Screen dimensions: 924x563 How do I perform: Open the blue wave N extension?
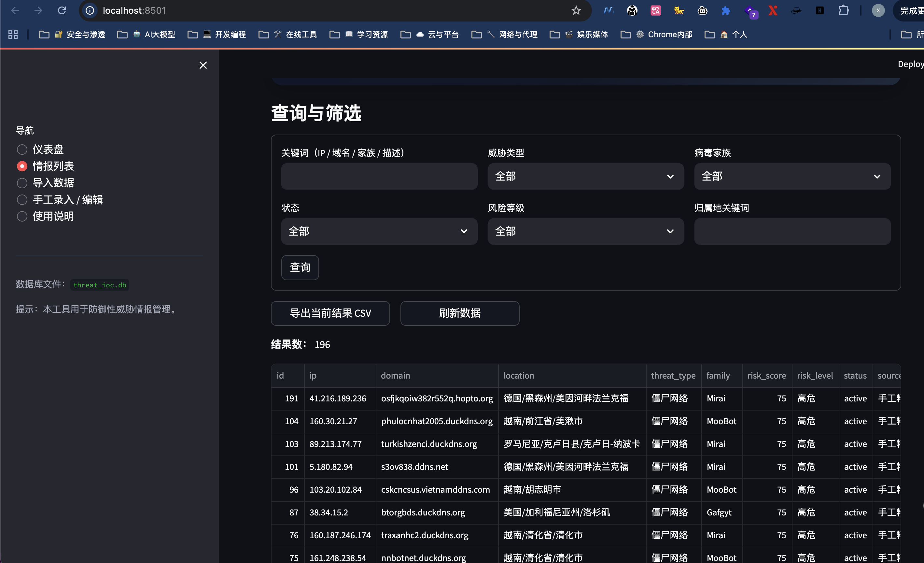(x=609, y=10)
